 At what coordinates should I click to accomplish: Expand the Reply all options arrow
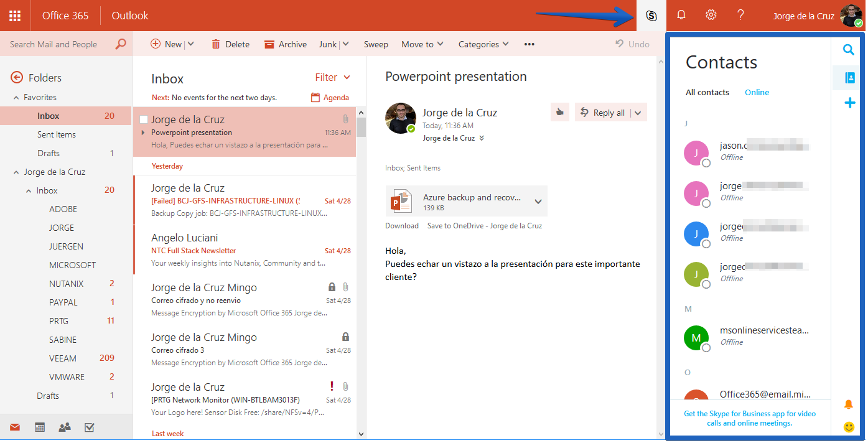point(638,113)
